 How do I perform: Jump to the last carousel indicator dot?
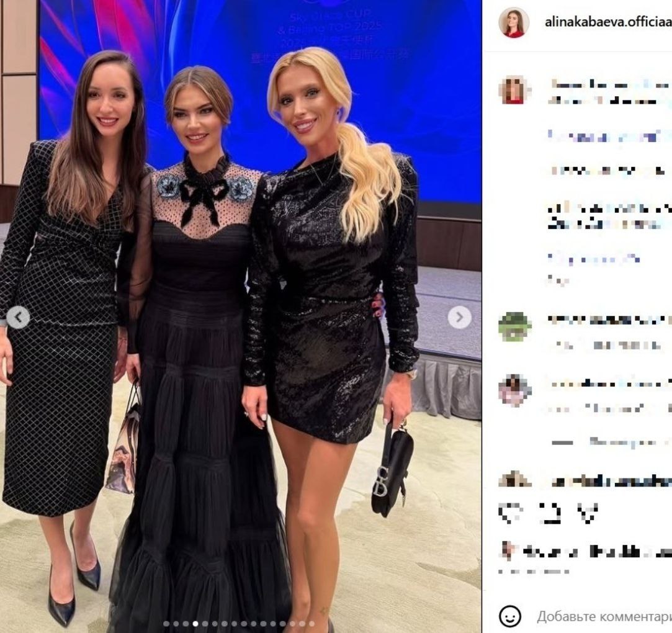(311, 624)
